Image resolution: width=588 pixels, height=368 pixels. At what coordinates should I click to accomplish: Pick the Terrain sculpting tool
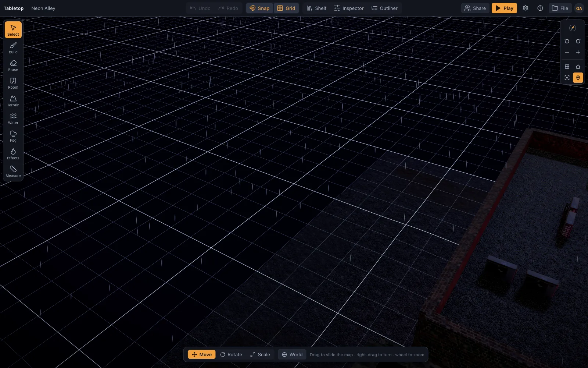[x=13, y=101]
